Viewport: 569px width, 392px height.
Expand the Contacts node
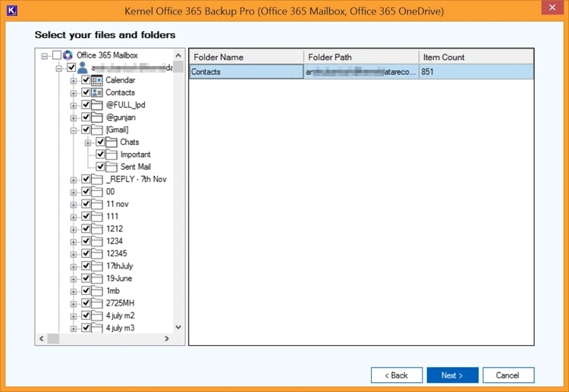(x=74, y=93)
